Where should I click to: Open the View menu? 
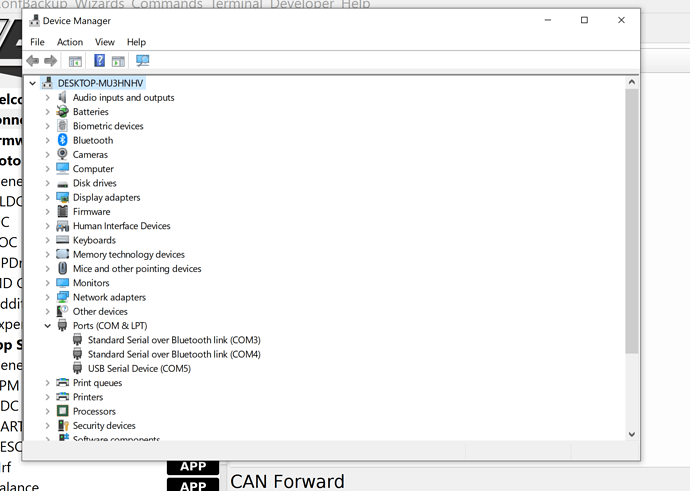104,42
